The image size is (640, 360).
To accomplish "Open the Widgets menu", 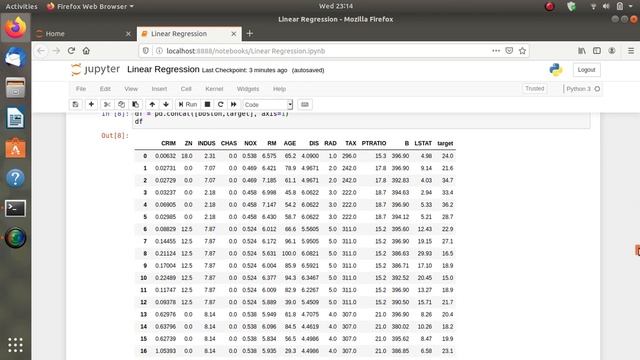I will click(x=248, y=89).
